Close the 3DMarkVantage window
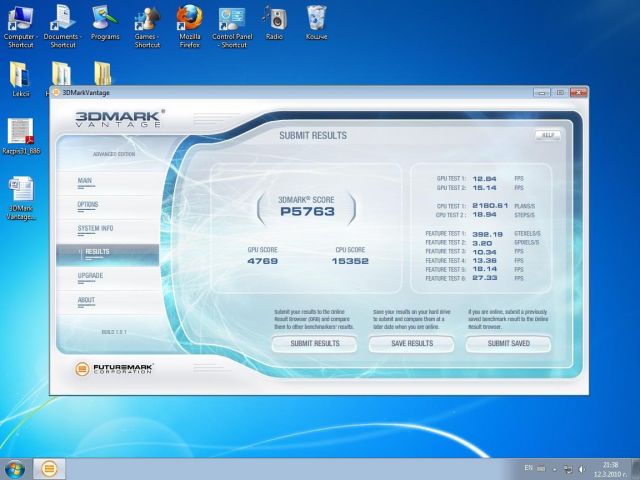The height and width of the screenshot is (480, 640). 578,93
